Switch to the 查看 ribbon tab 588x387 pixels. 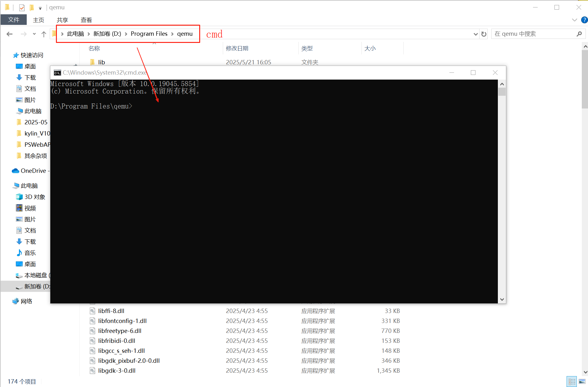pos(86,20)
